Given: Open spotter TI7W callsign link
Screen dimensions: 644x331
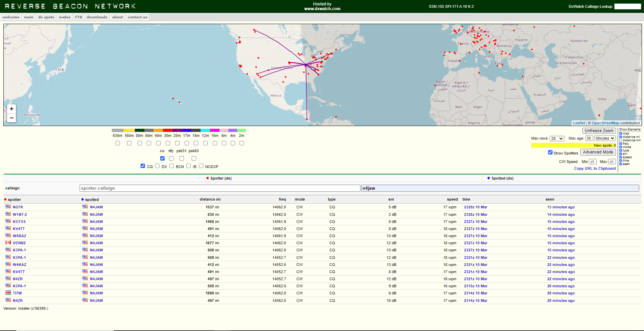Looking at the screenshot, I should point(17,293).
